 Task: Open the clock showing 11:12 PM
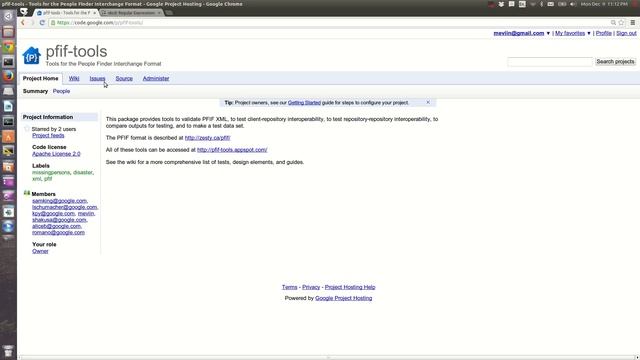(604, 4)
